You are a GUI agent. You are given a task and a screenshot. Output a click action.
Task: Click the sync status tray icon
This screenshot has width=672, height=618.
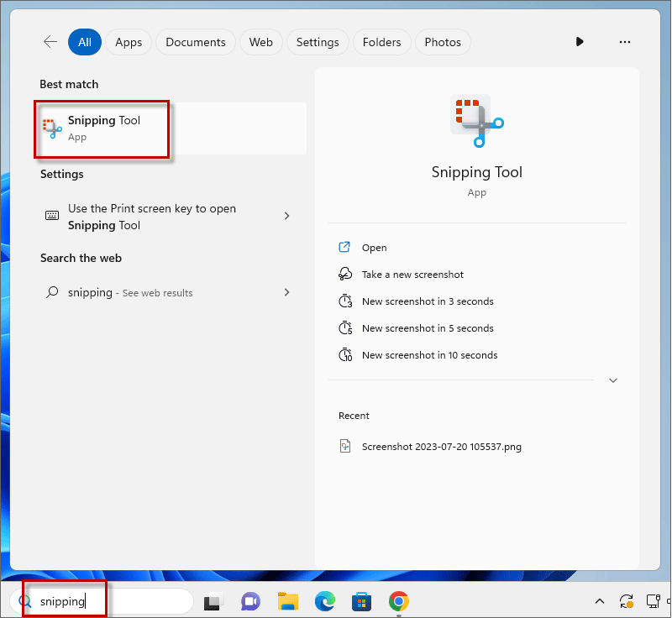[x=627, y=601]
